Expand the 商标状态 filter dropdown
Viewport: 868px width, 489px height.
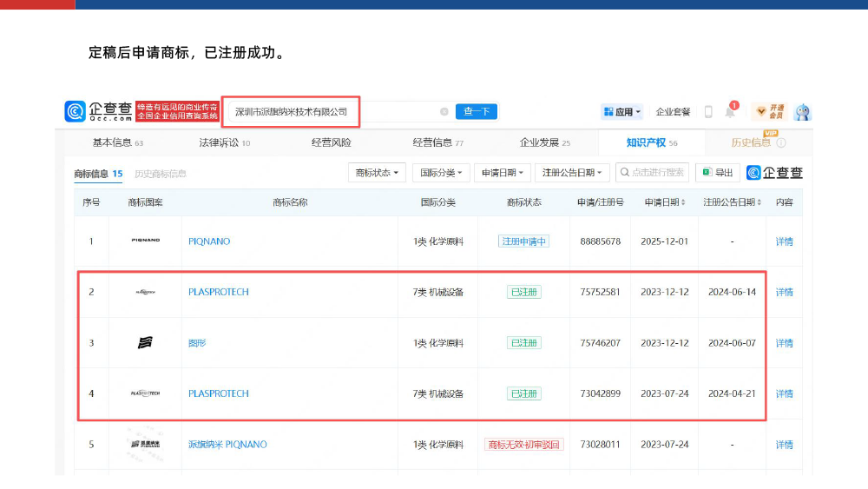click(x=378, y=173)
